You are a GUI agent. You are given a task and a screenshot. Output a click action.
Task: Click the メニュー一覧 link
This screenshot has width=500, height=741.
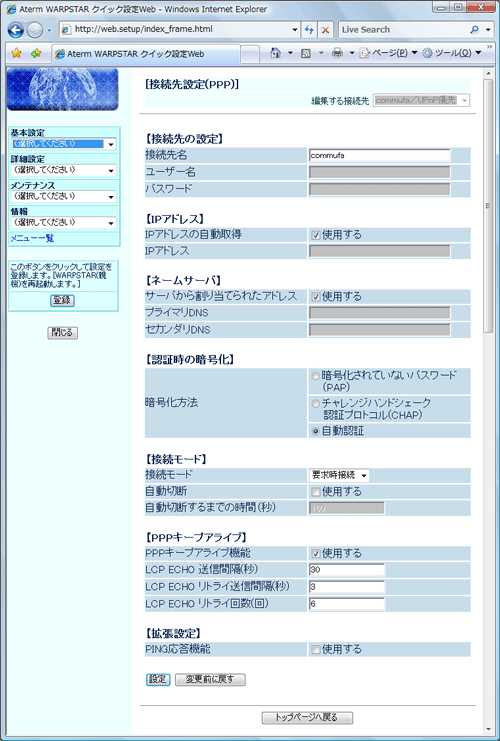(x=32, y=238)
